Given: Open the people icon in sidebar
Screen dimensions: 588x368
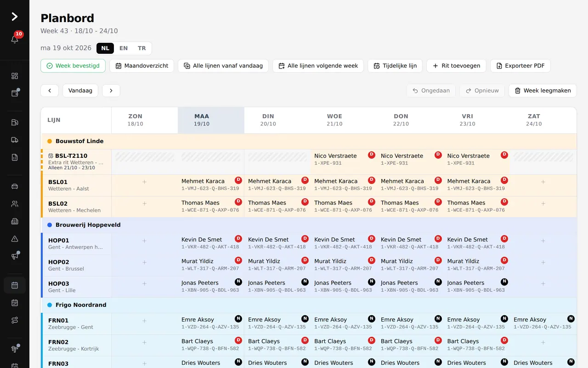Looking at the screenshot, I should [15, 204].
